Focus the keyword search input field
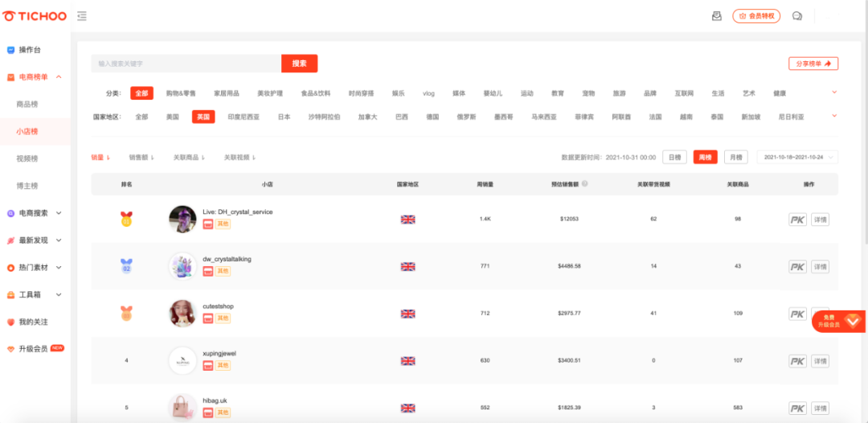 pos(186,64)
